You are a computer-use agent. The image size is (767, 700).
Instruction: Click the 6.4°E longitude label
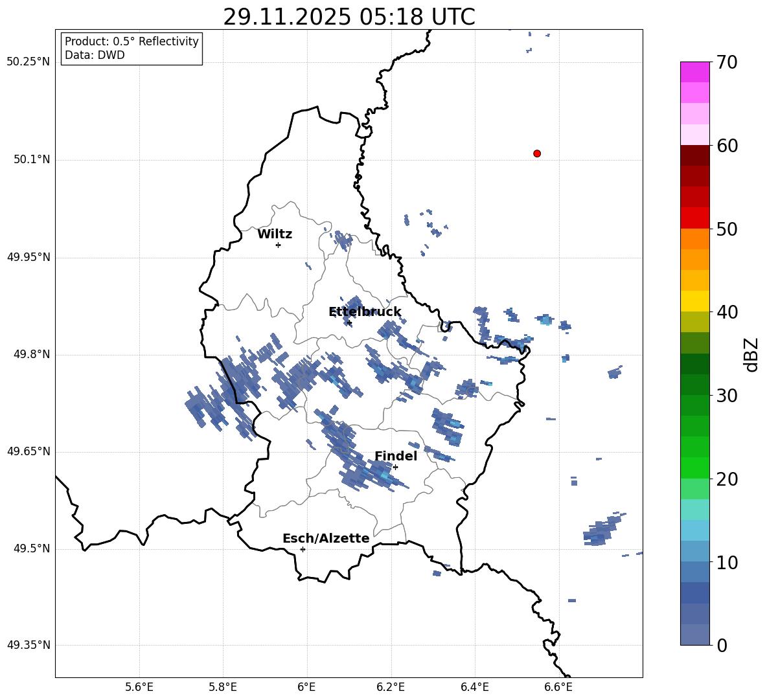pos(474,687)
